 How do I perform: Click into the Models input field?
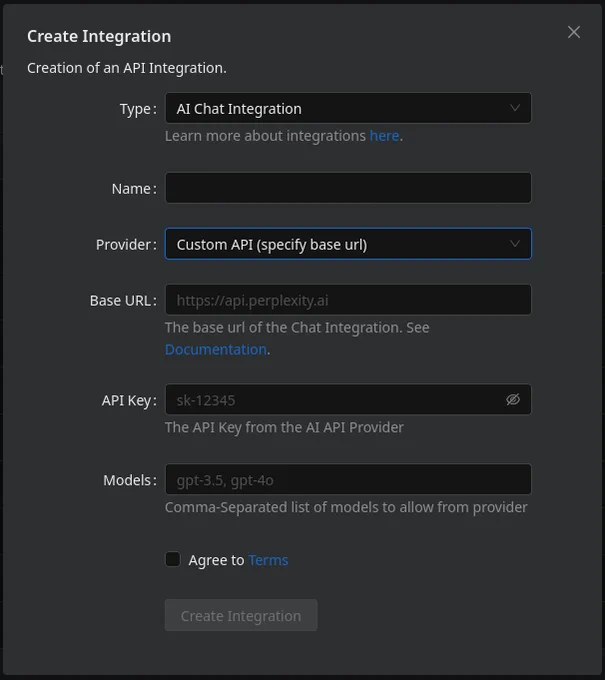click(348, 479)
